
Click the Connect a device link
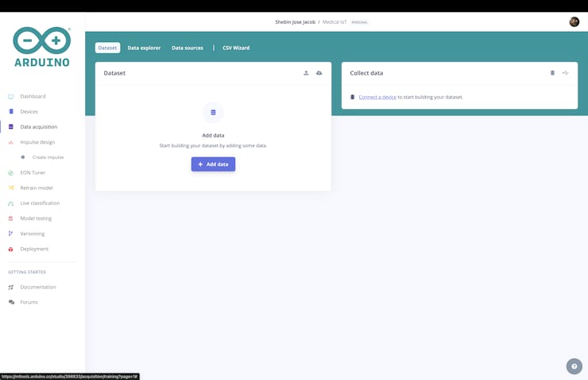click(x=377, y=97)
